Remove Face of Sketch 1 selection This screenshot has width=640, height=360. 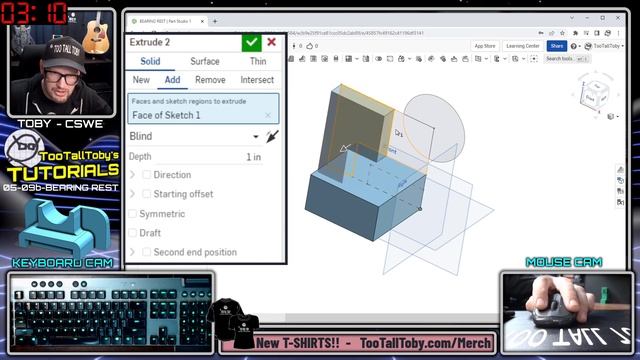click(268, 116)
